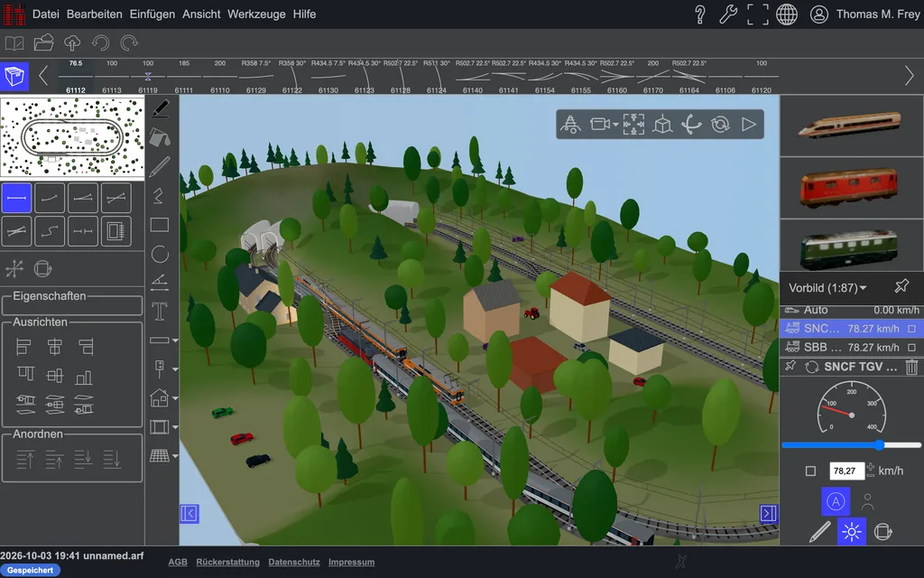Select the Auto vehicle row
The height and width of the screenshot is (578, 924).
[x=852, y=311]
